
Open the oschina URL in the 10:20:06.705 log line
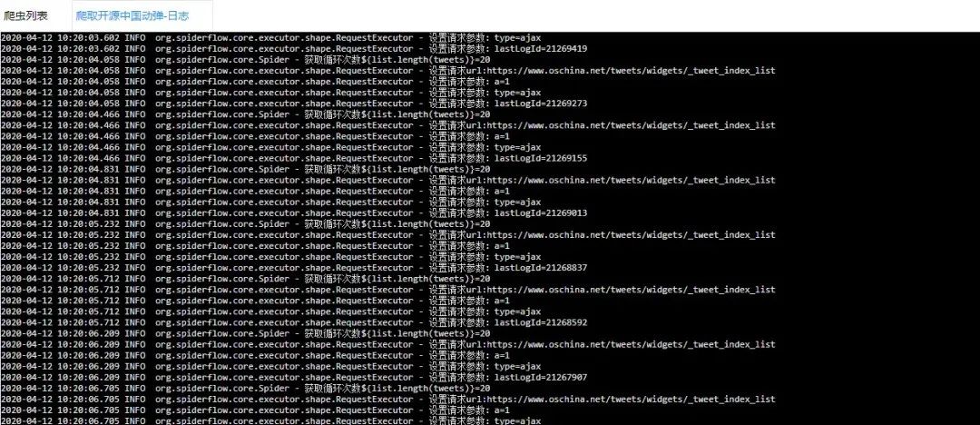point(632,400)
